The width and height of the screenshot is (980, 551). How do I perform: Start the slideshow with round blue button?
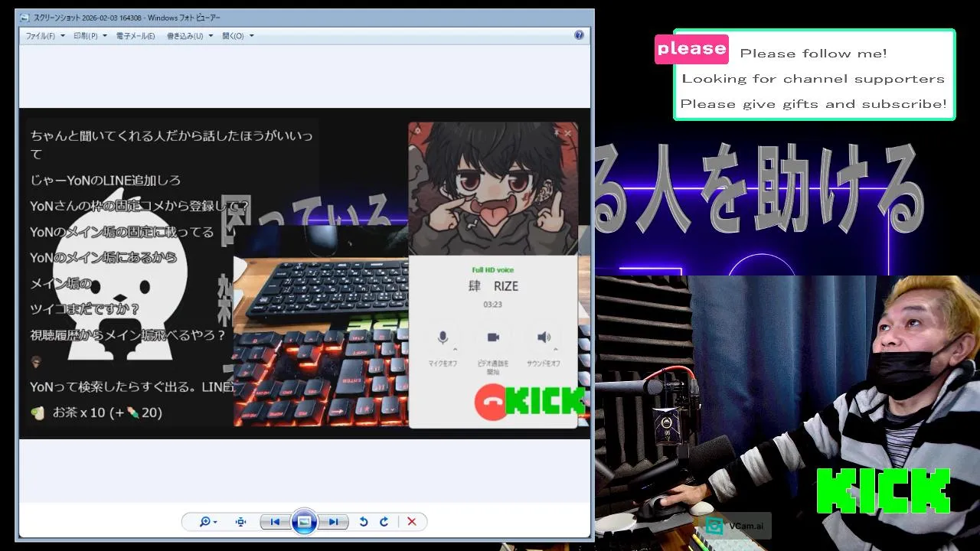click(304, 522)
